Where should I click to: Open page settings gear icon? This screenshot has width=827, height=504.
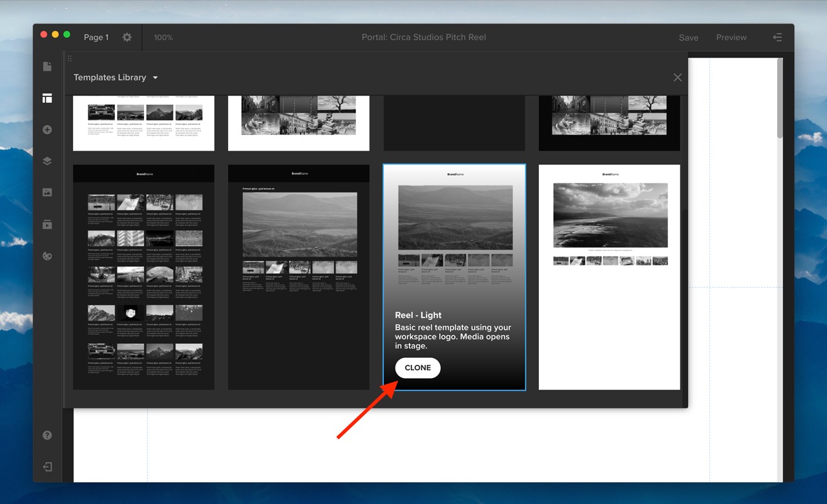pyautogui.click(x=127, y=37)
